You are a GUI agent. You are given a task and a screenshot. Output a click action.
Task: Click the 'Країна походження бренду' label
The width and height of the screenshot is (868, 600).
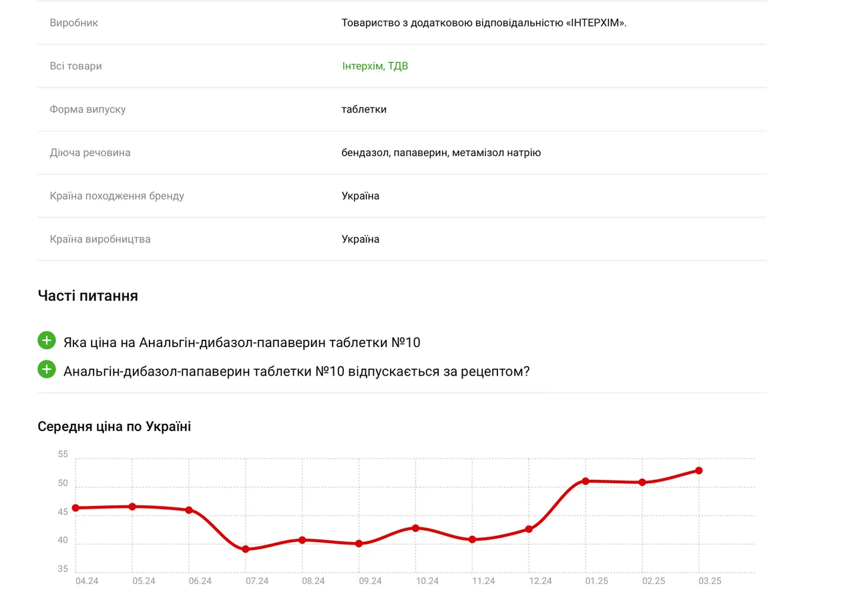pyautogui.click(x=117, y=196)
